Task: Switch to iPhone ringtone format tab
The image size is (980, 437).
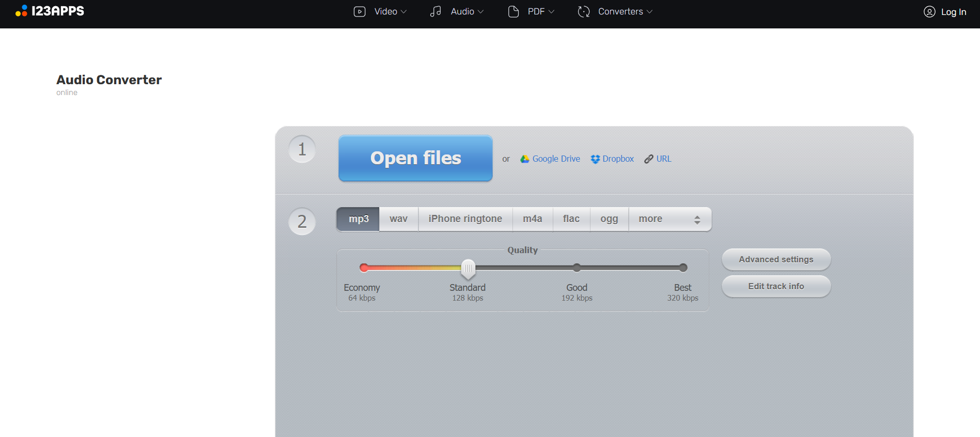Action: [465, 219]
